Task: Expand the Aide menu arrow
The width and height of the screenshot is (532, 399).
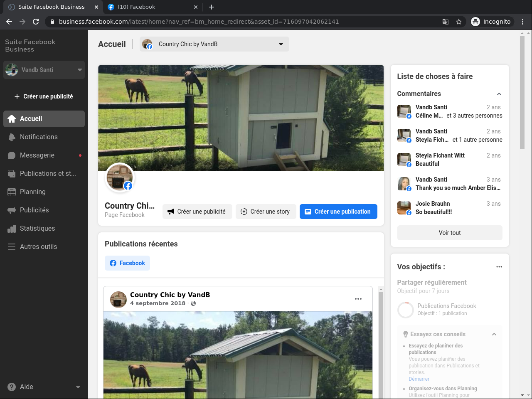Action: [78, 387]
